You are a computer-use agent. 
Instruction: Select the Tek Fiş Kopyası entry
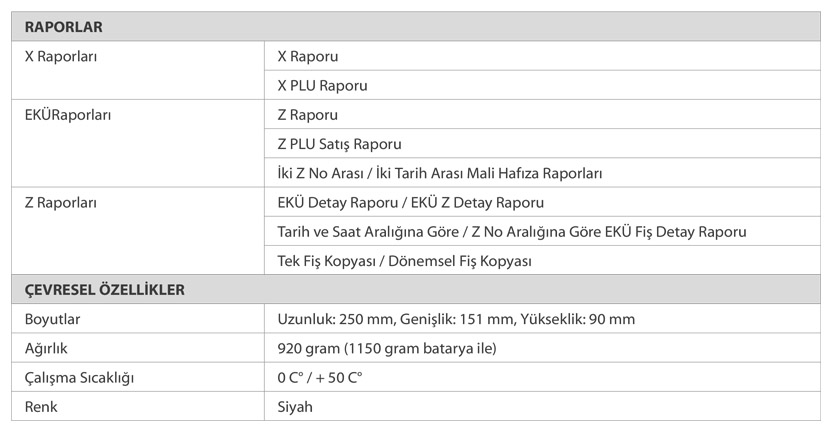[x=404, y=261]
